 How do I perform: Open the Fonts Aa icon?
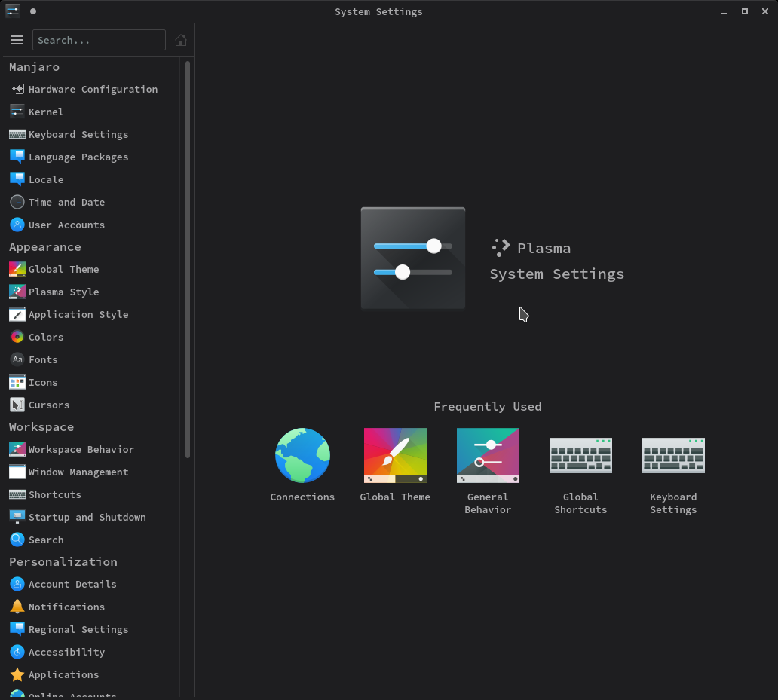[17, 359]
